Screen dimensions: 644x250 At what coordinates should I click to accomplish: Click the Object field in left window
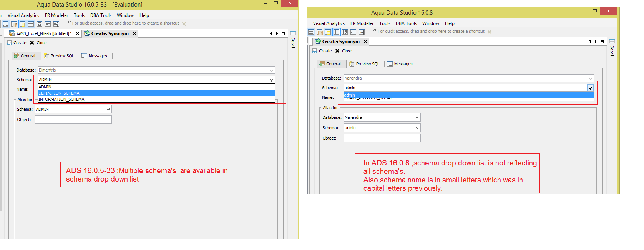click(73, 120)
